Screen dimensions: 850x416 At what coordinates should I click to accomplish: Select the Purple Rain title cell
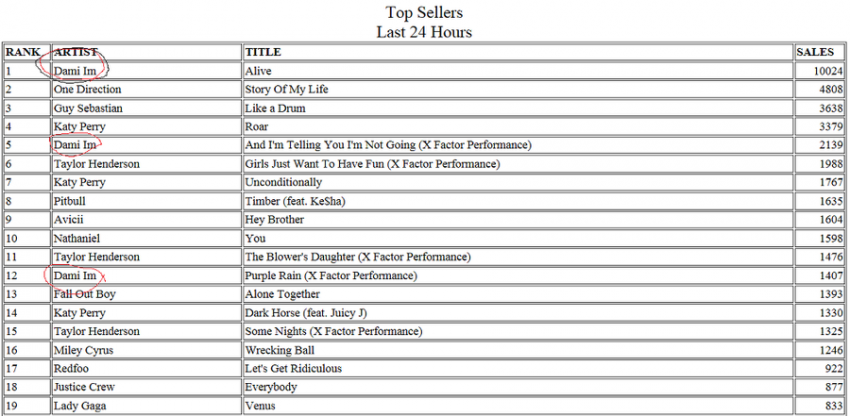pyautogui.click(x=331, y=275)
